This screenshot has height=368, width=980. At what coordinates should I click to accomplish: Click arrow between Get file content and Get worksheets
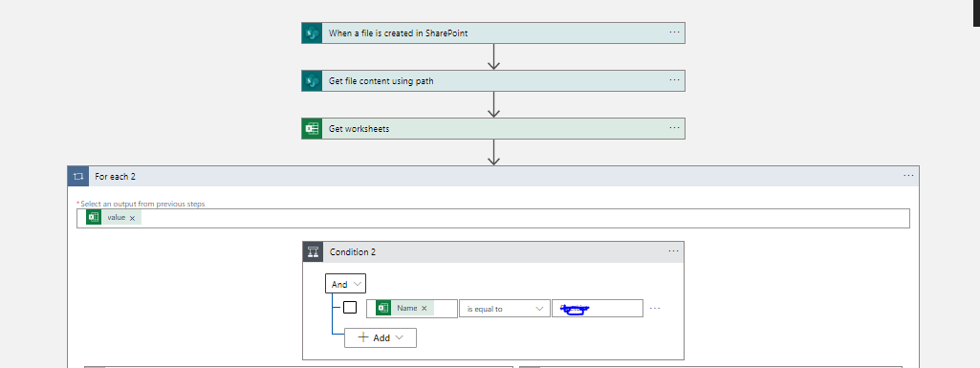pos(493,105)
